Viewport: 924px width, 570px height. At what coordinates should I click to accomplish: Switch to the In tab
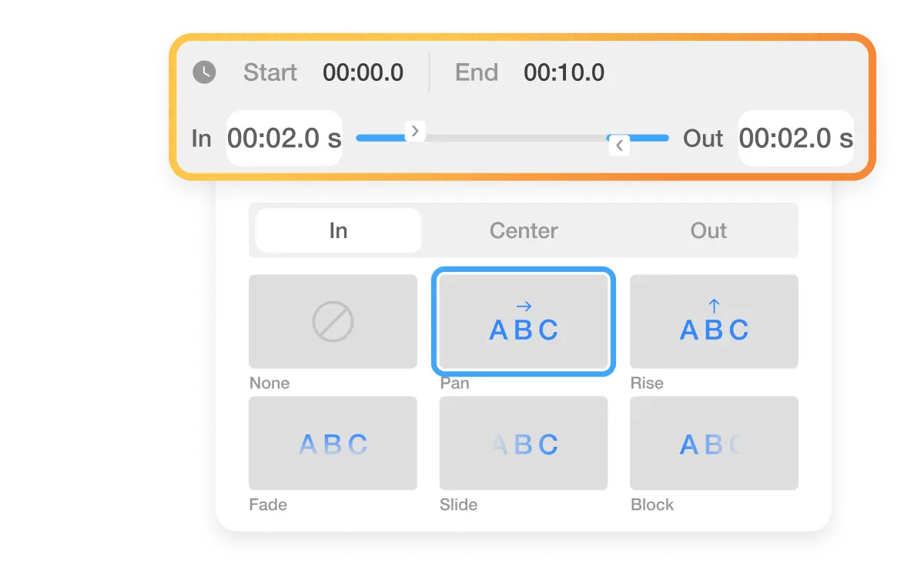337,230
